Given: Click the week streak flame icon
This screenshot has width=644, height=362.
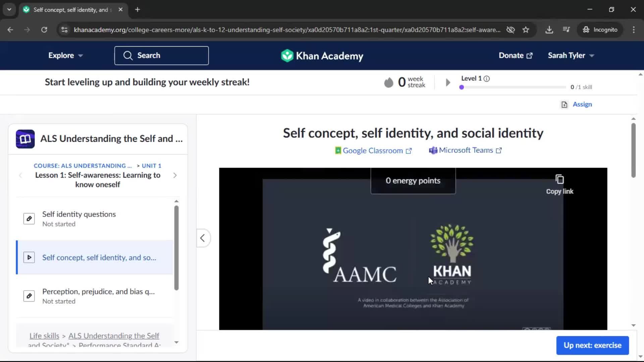Looking at the screenshot, I should 388,82.
